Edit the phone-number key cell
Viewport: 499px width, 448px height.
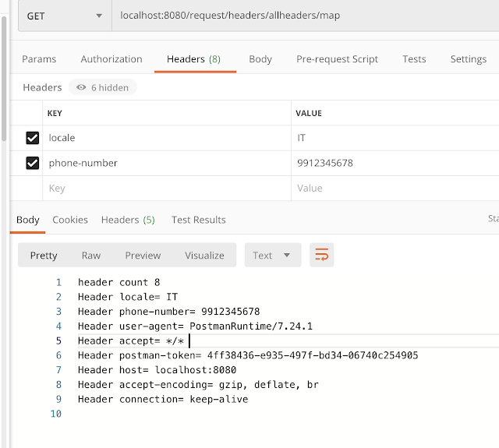[x=167, y=163]
